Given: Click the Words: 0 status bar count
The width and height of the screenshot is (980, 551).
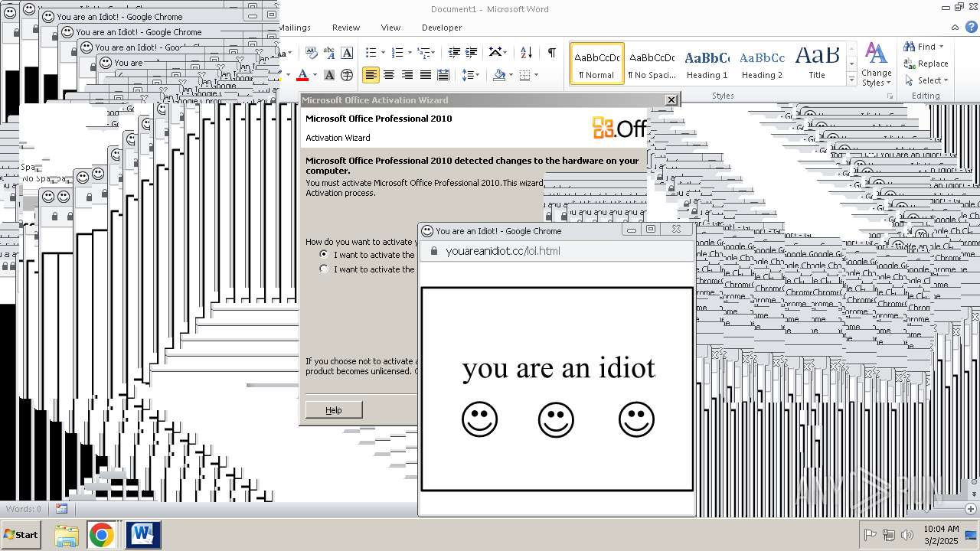Looking at the screenshot, I should tap(24, 509).
